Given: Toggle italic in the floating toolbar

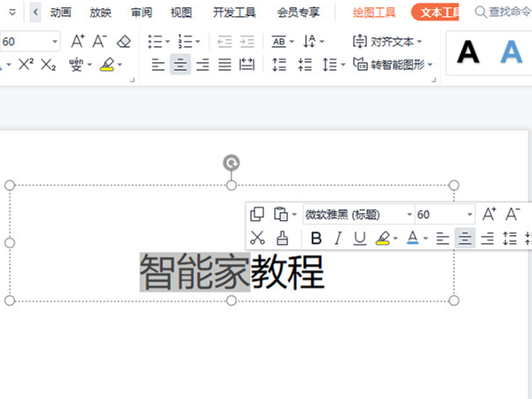Looking at the screenshot, I should point(338,238).
